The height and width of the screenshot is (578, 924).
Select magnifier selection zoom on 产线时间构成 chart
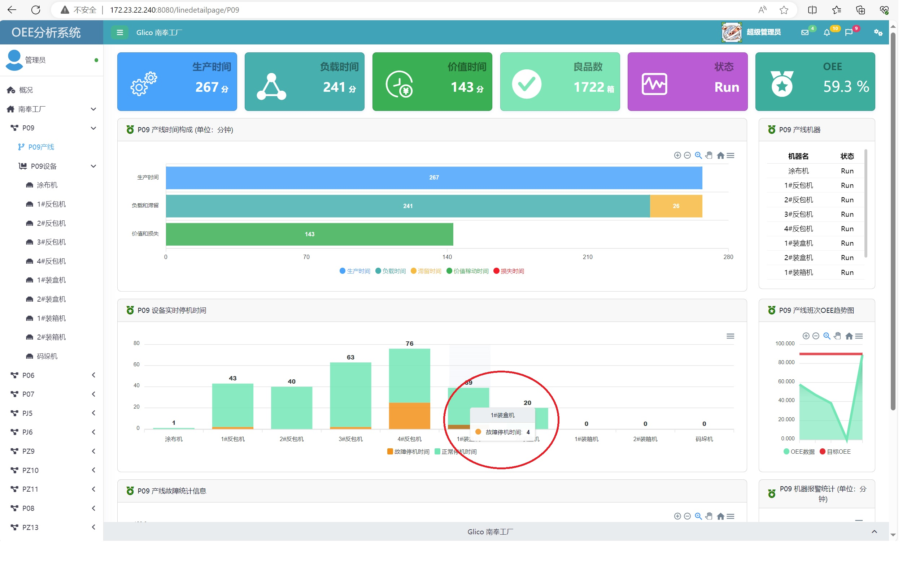(x=698, y=155)
